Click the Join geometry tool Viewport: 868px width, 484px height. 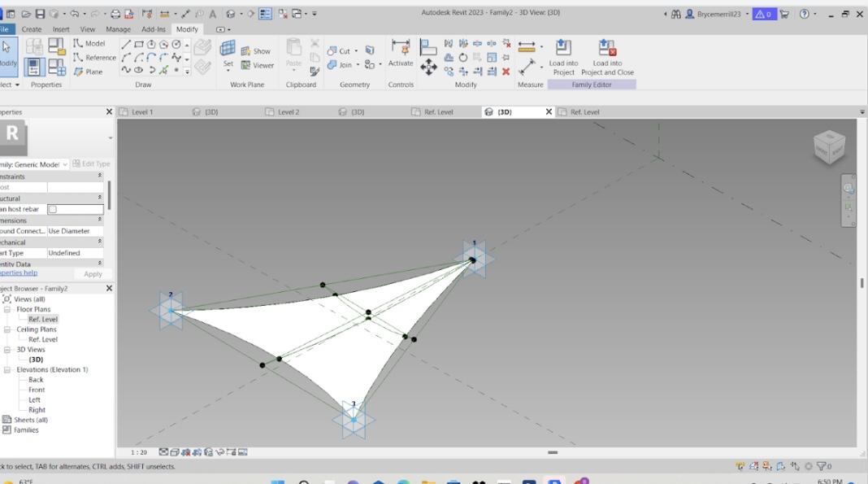coord(340,65)
